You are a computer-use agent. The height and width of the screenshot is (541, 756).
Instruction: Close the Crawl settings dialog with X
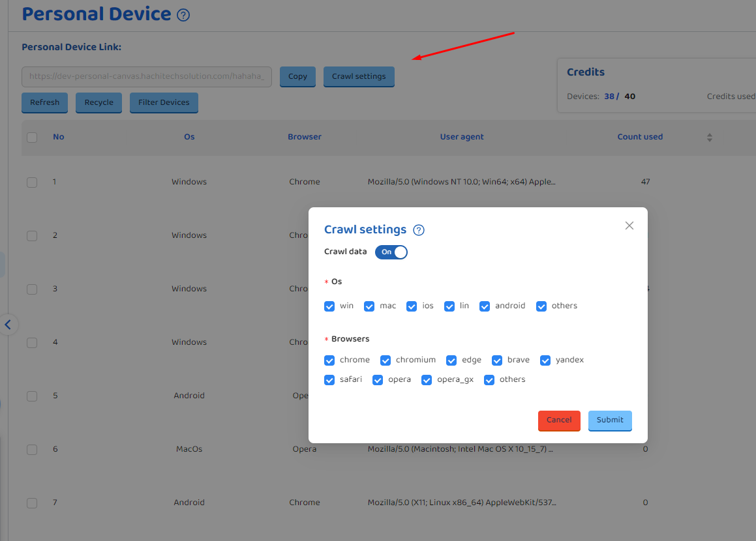pyautogui.click(x=629, y=226)
